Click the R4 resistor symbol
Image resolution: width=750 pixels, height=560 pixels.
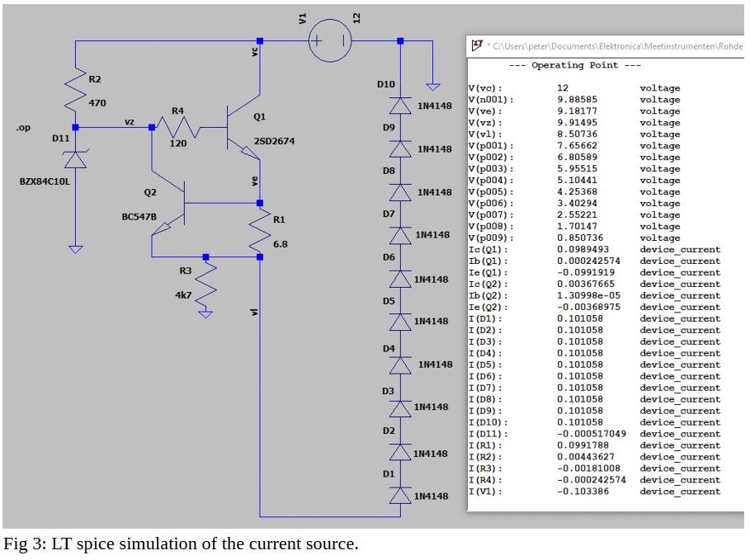[x=178, y=128]
